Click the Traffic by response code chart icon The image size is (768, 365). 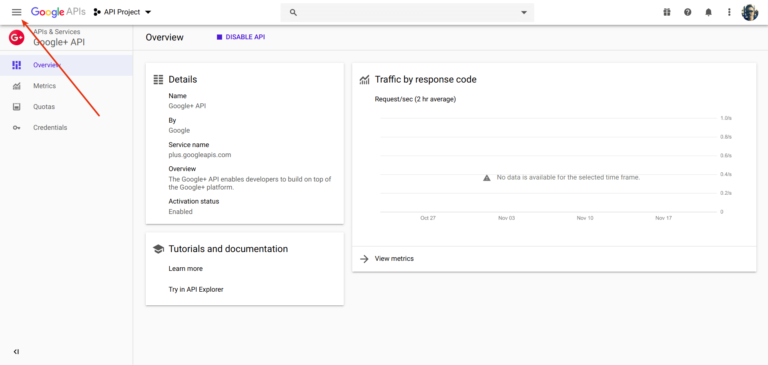point(364,80)
